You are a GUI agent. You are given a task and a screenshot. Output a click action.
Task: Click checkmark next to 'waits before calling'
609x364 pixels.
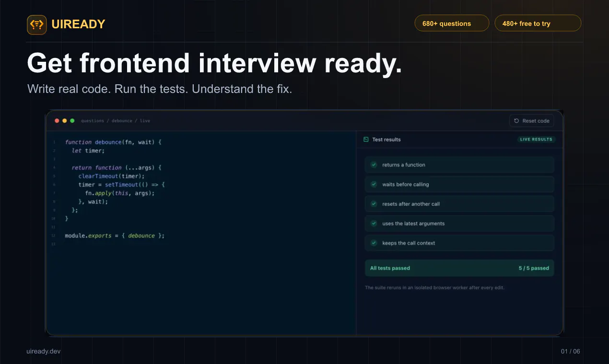click(374, 184)
